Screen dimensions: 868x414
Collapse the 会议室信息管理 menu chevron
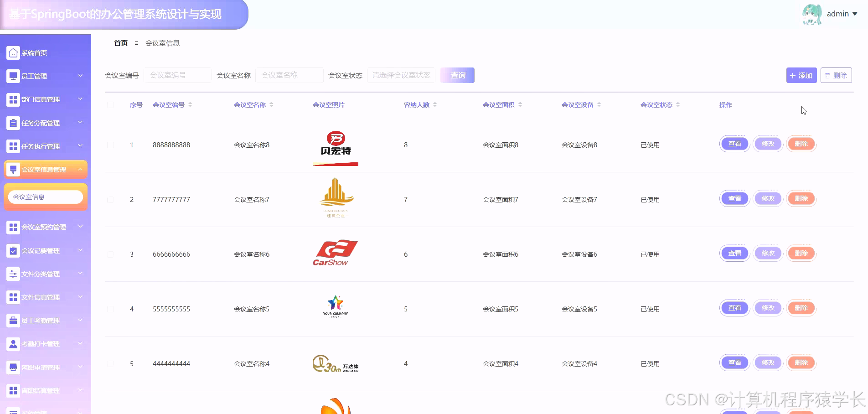click(x=80, y=169)
